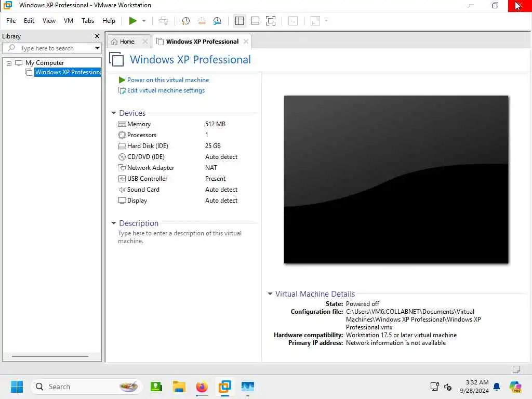Click the Hard Disk (IDE) device icon
The width and height of the screenshot is (532, 399).
(122, 146)
